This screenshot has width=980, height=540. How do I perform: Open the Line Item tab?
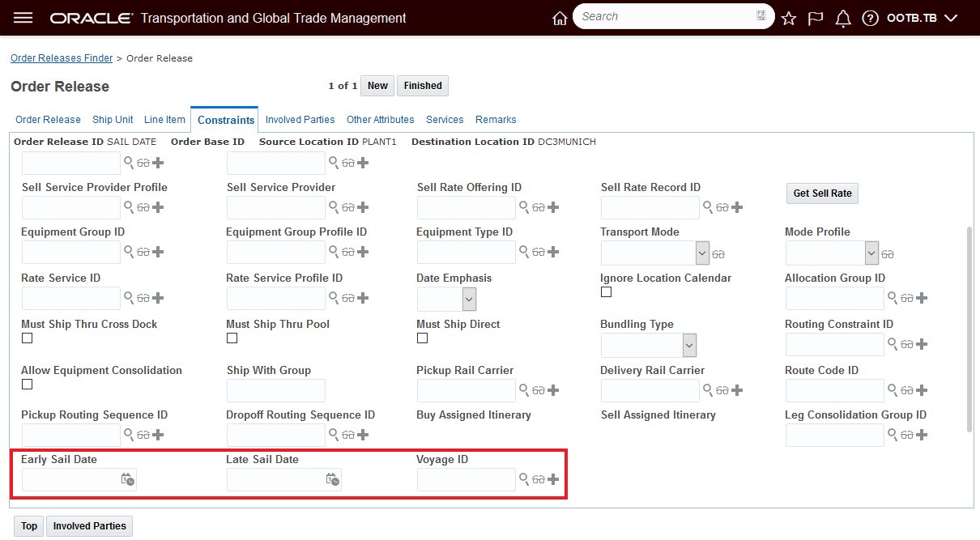(164, 120)
